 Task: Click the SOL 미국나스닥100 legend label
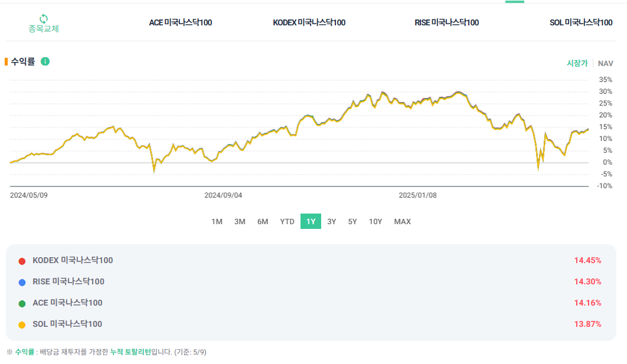click(x=67, y=324)
